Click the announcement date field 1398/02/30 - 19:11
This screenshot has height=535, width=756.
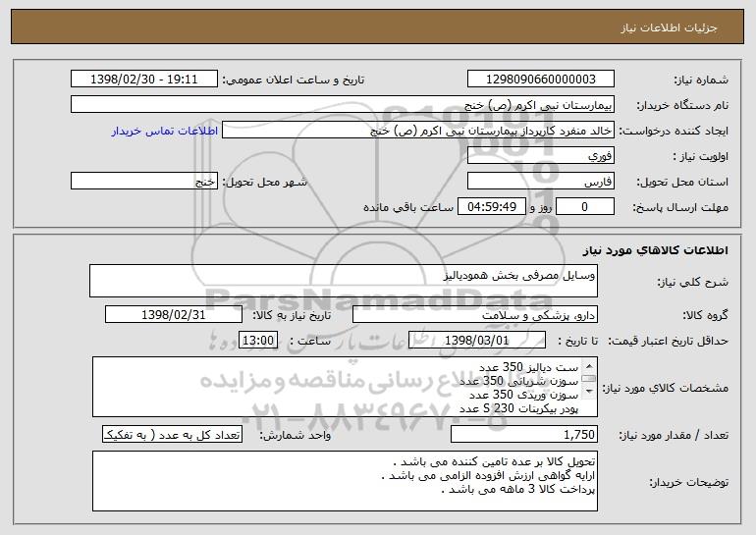144,80
